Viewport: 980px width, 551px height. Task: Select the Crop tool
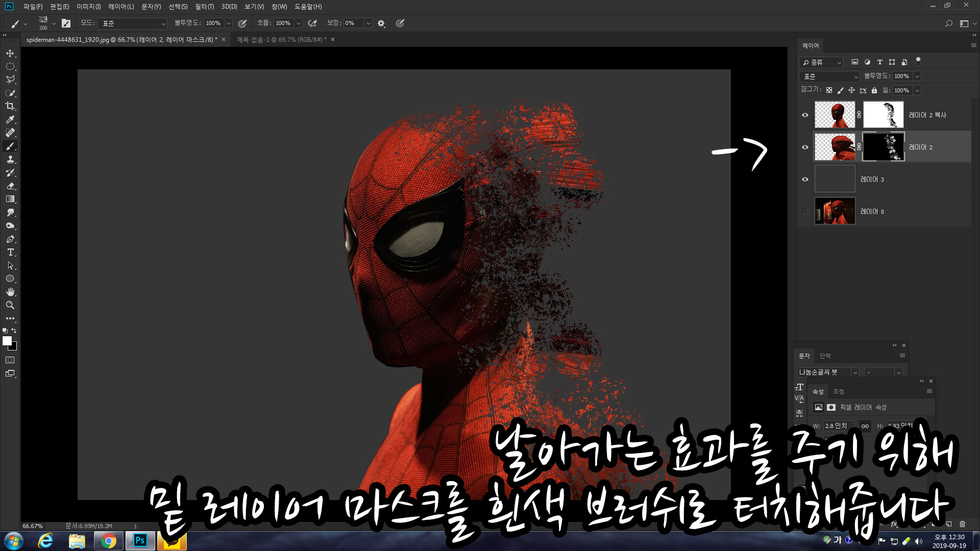click(x=10, y=106)
